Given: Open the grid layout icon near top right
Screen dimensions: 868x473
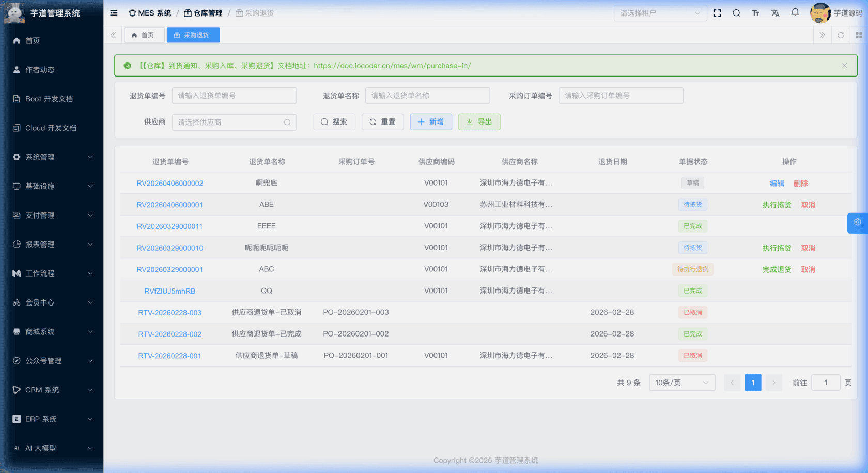Looking at the screenshot, I should point(859,35).
